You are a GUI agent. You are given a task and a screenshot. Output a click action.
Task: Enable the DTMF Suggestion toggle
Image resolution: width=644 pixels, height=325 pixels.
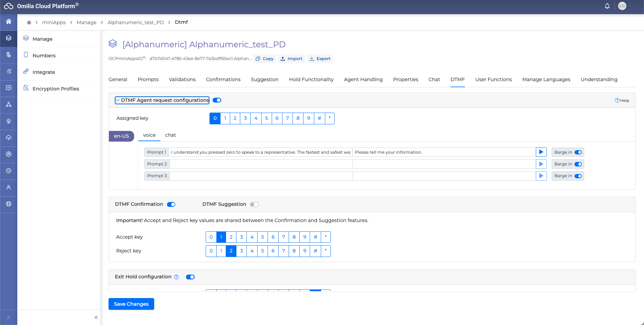(254, 204)
